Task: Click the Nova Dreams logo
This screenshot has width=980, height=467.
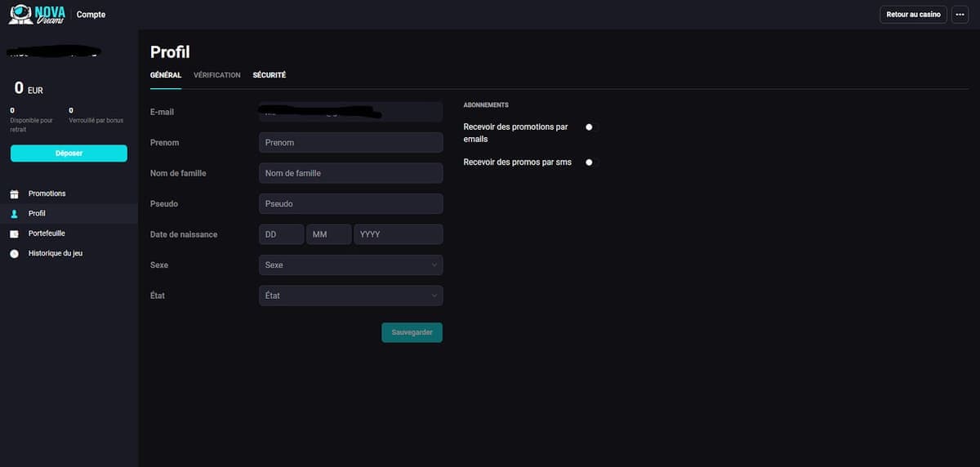Action: (x=37, y=14)
